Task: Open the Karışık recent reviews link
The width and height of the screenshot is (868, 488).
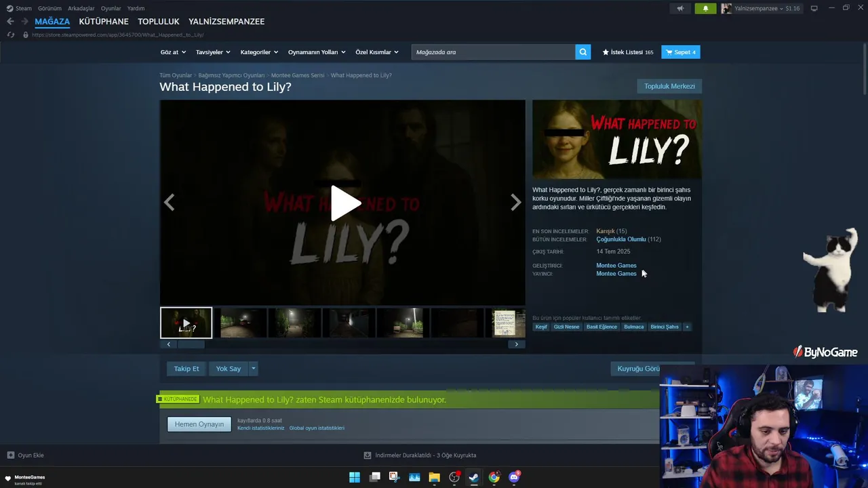Action: coord(606,231)
